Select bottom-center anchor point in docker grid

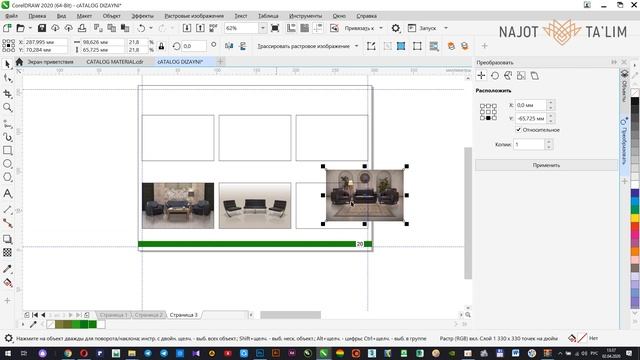pos(488,118)
